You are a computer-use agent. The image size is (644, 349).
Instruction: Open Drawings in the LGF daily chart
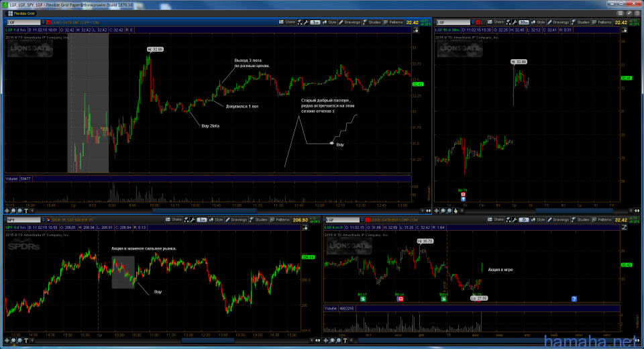tap(558, 220)
